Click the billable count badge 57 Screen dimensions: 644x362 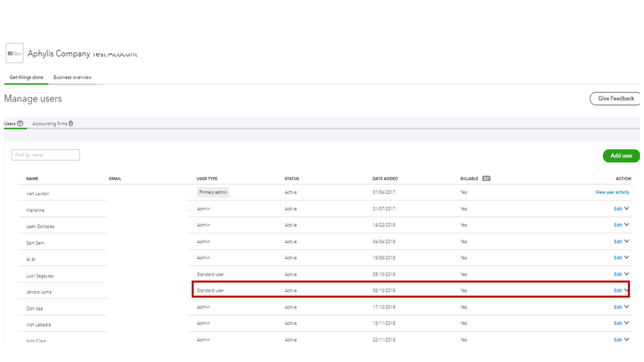tap(486, 178)
